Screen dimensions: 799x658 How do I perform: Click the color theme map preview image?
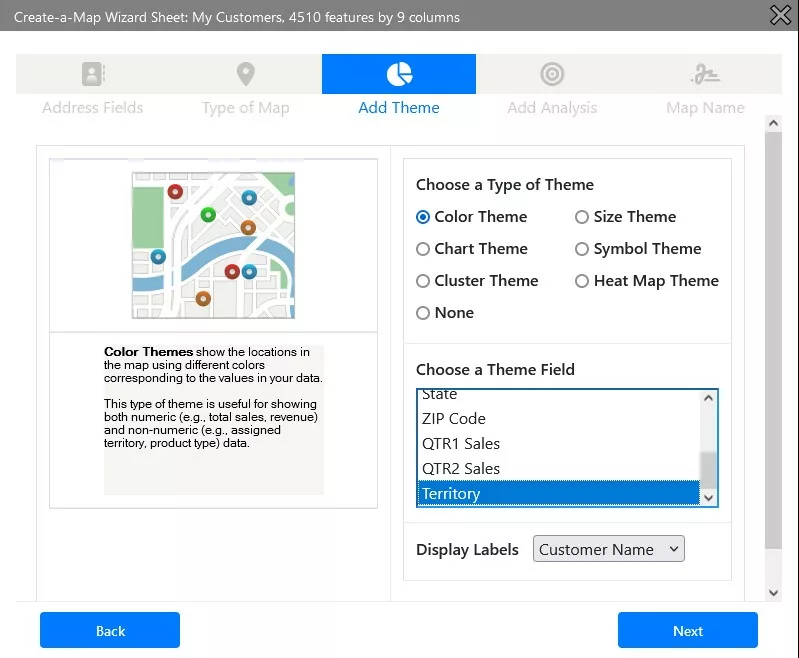pos(213,245)
